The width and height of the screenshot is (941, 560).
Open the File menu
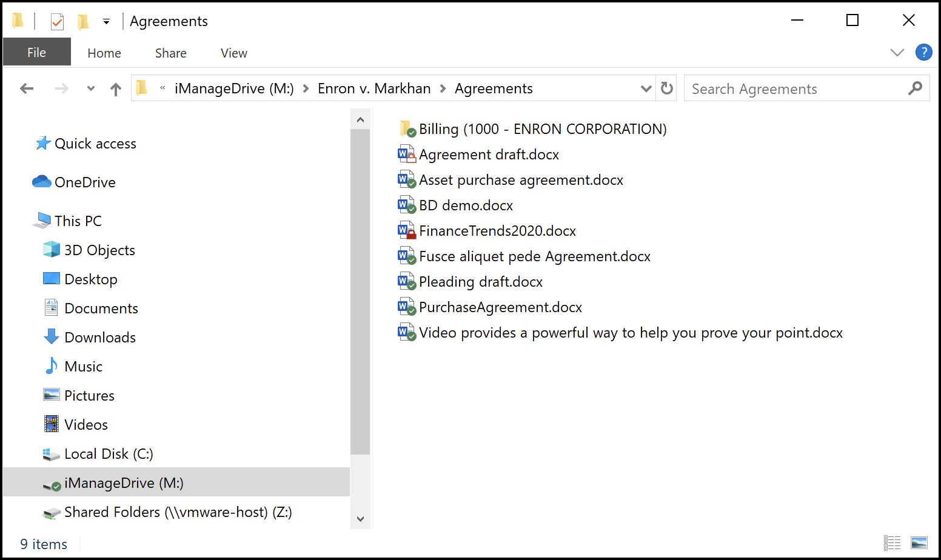[36, 53]
